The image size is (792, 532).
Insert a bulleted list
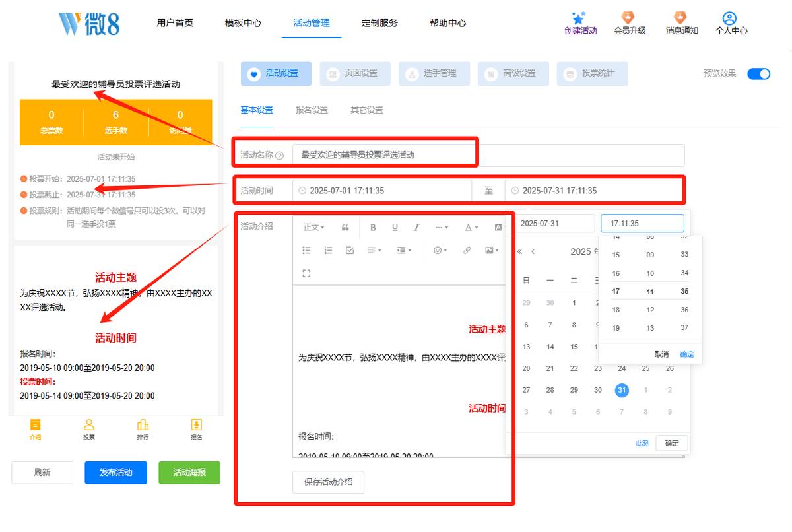[306, 250]
